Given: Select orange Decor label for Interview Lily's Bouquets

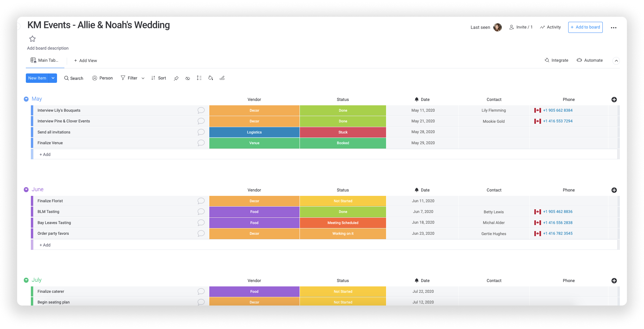Looking at the screenshot, I should pos(254,110).
